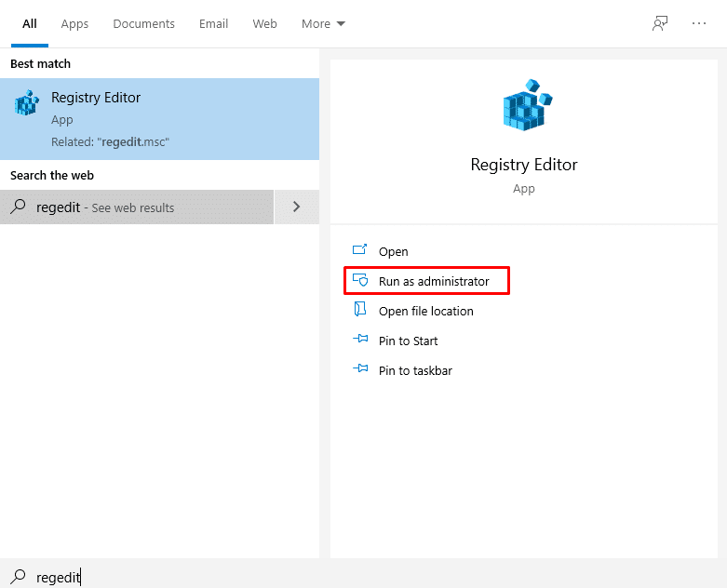Click Open in the actions list
The height and width of the screenshot is (588, 727).
point(393,251)
